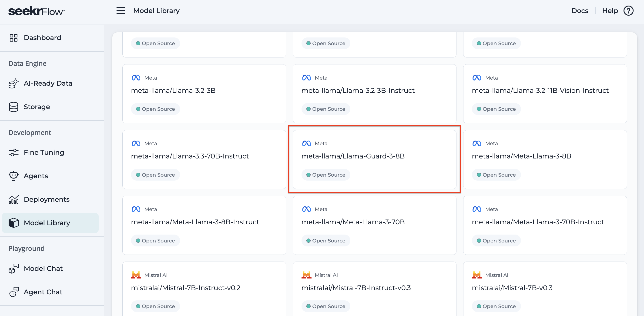Click Mistral AI logo on Mistral-7B-v0.3 card
This screenshot has width=644, height=316.
pos(477,275)
